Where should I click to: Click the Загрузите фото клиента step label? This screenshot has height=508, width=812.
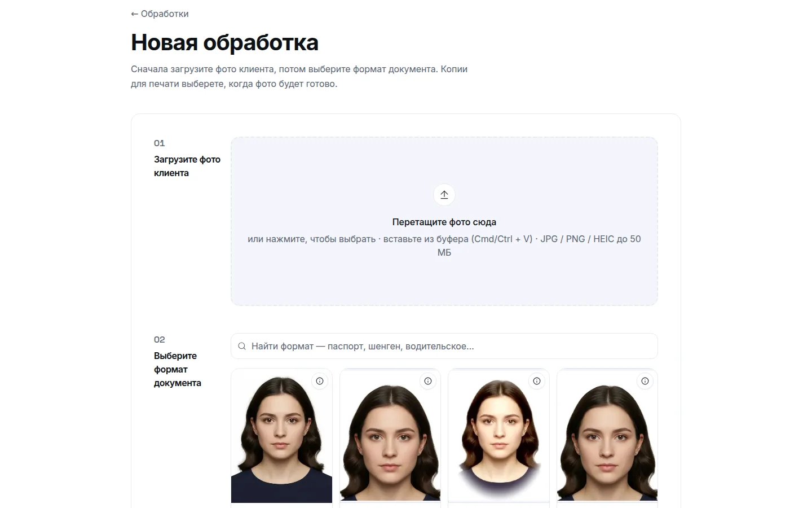click(187, 166)
